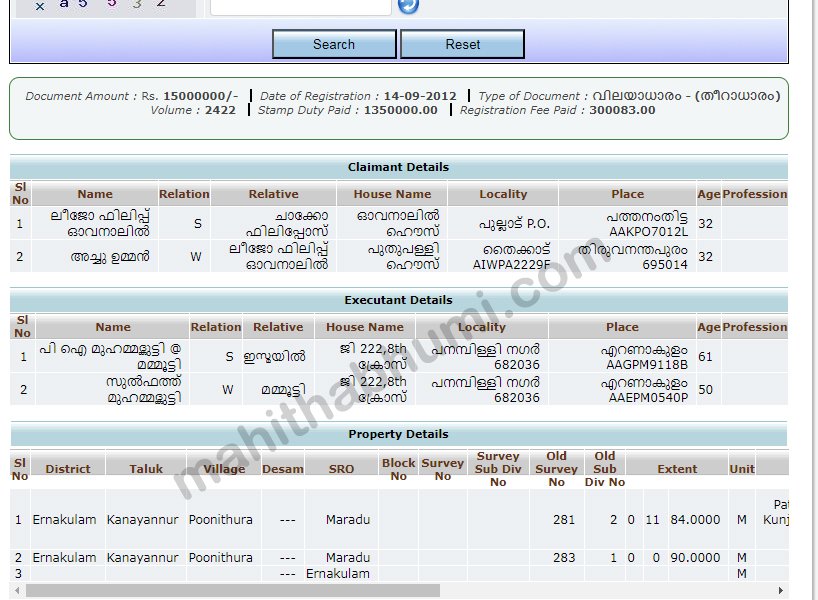This screenshot has height=600, width=818.
Task: Select the Property Details section header
Action: click(398, 434)
